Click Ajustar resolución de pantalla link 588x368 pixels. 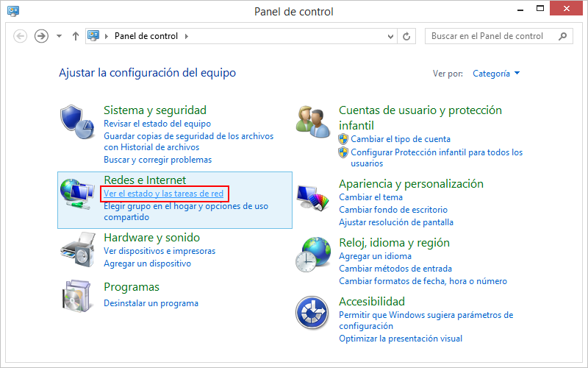click(396, 222)
